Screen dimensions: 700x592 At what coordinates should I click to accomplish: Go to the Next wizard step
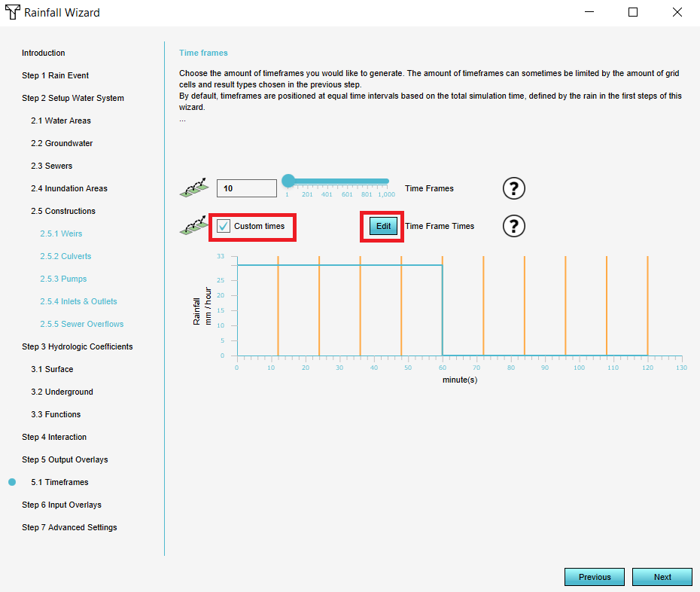(x=662, y=577)
